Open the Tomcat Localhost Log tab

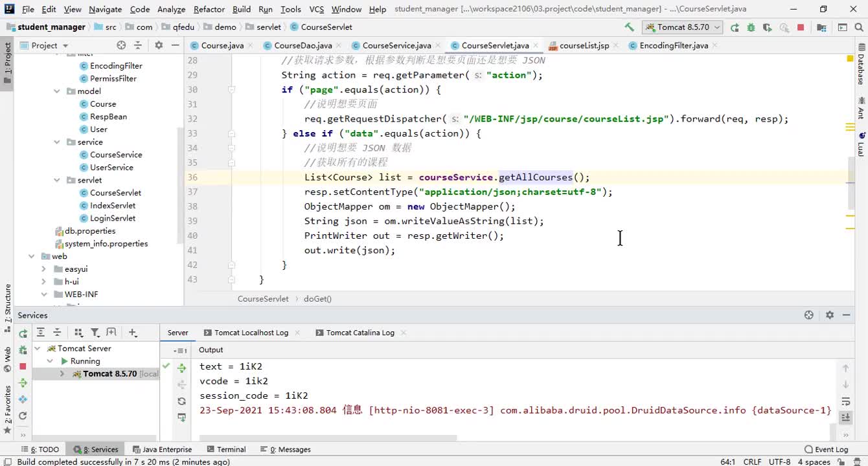tap(251, 333)
